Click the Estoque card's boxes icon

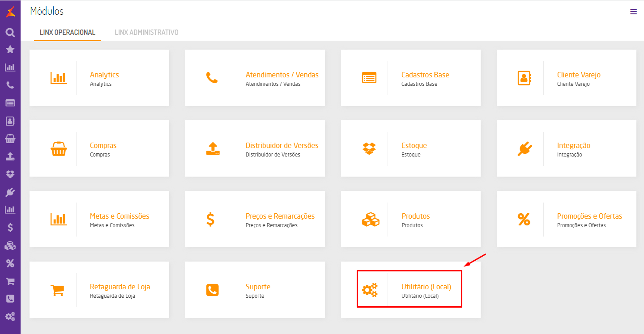coord(369,149)
